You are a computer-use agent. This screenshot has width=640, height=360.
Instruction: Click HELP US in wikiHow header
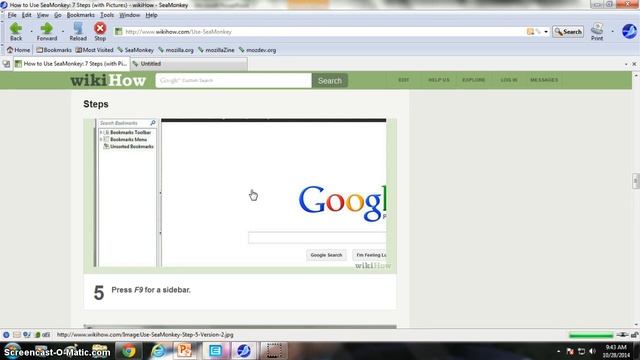pyautogui.click(x=438, y=80)
